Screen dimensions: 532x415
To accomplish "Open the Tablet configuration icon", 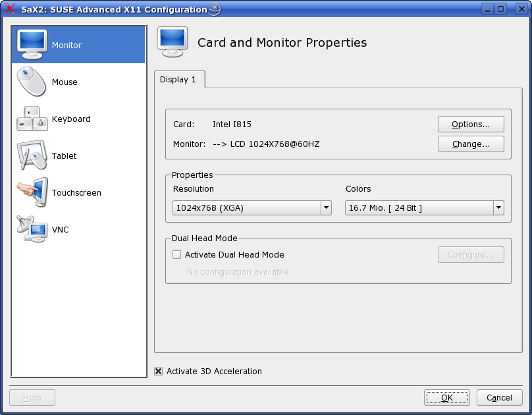I will coord(32,155).
